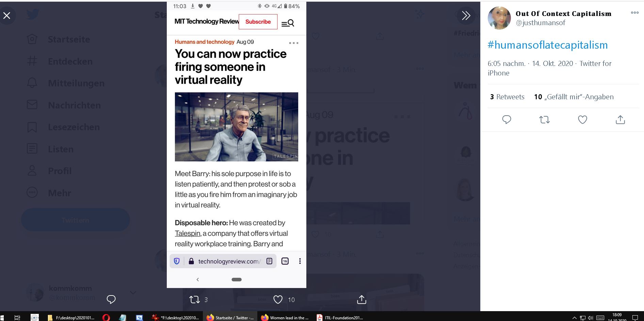Open @justhumansof profile handle
Screen dimensions: 644x321
pyautogui.click(x=541, y=23)
